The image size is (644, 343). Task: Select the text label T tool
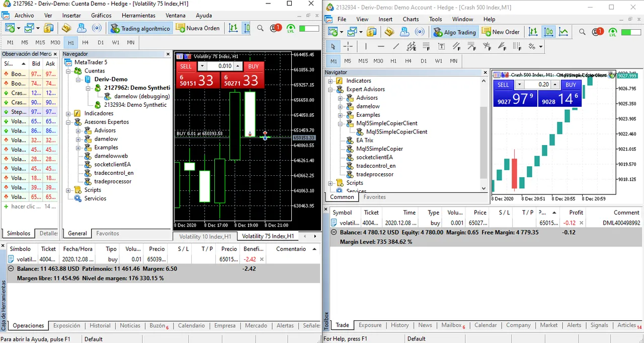pyautogui.click(x=441, y=46)
